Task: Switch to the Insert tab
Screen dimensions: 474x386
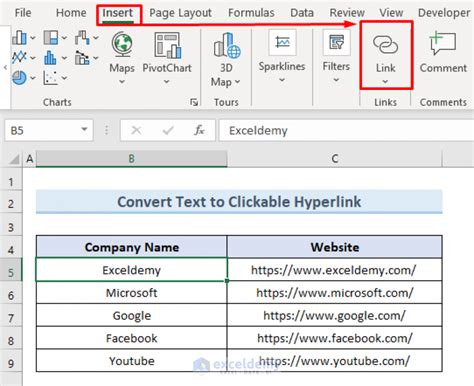Action: (x=118, y=13)
